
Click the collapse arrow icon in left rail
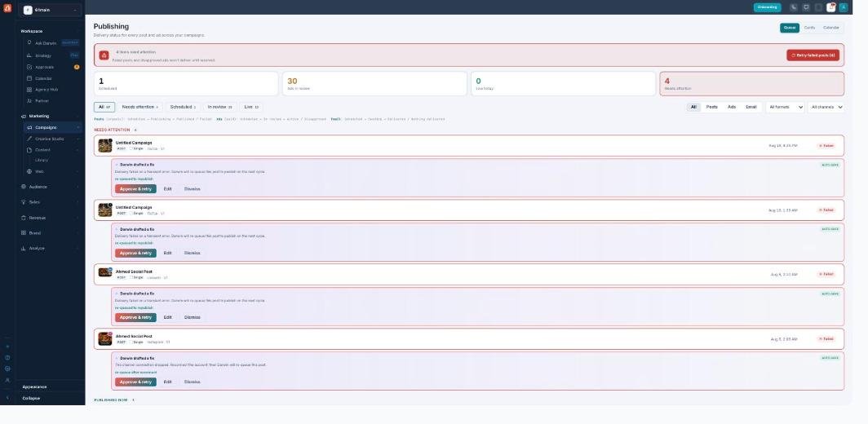tap(7, 398)
